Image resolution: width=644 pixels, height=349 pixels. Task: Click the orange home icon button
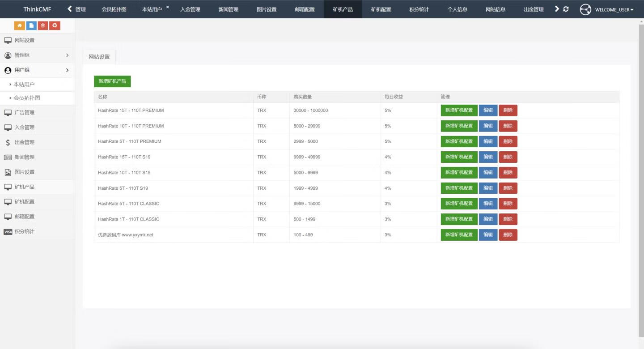(x=20, y=26)
